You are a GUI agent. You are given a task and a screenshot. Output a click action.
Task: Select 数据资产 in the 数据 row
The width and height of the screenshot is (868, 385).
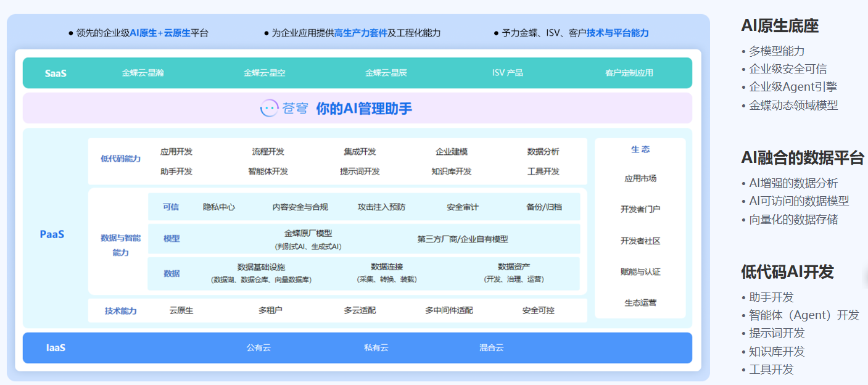[x=514, y=267]
